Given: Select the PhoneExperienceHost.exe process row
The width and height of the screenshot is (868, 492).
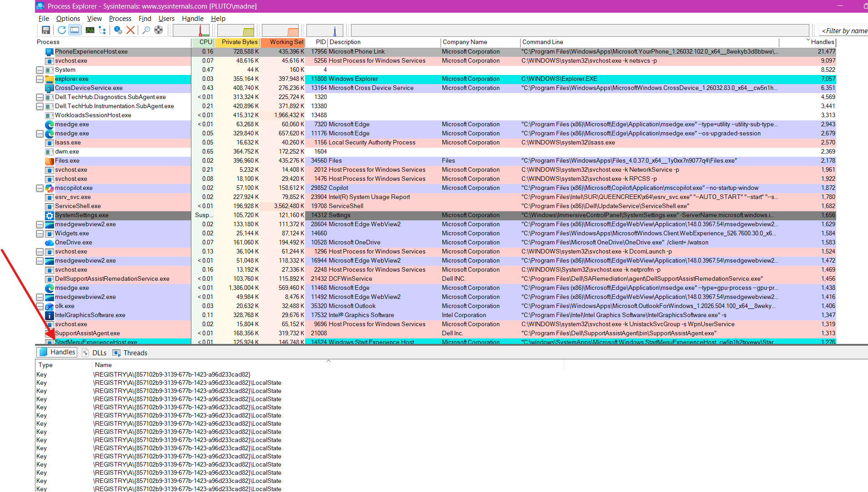Looking at the screenshot, I should [x=436, y=52].
